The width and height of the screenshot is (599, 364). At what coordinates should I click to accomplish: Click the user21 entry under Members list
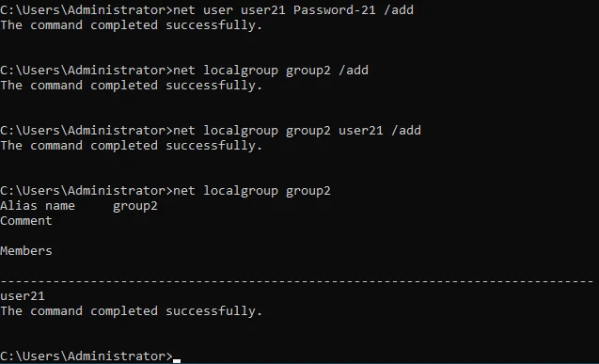(x=23, y=296)
